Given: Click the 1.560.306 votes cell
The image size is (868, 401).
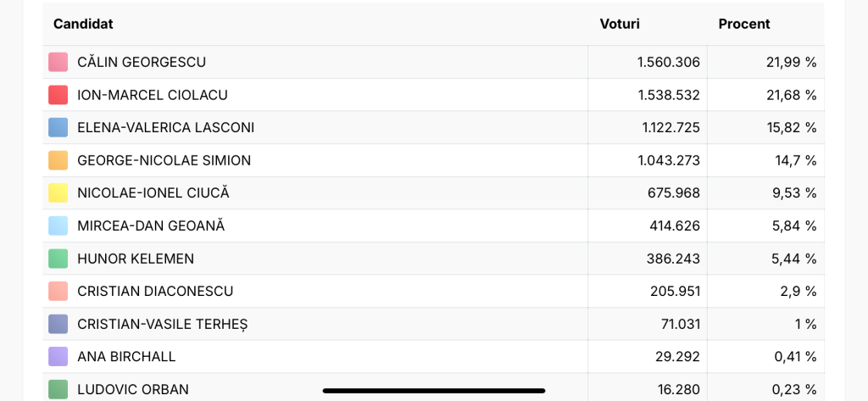Looking at the screenshot, I should (669, 62).
